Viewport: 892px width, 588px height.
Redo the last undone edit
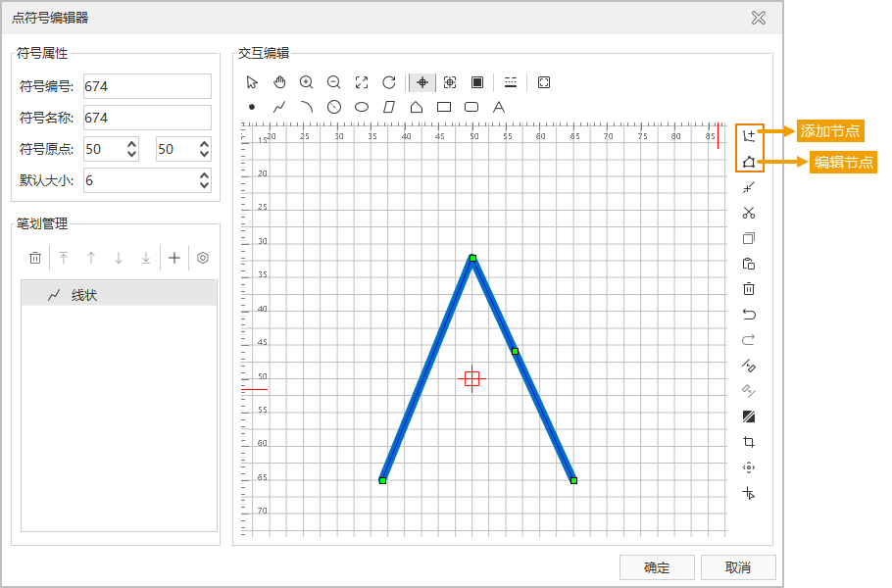(749, 340)
